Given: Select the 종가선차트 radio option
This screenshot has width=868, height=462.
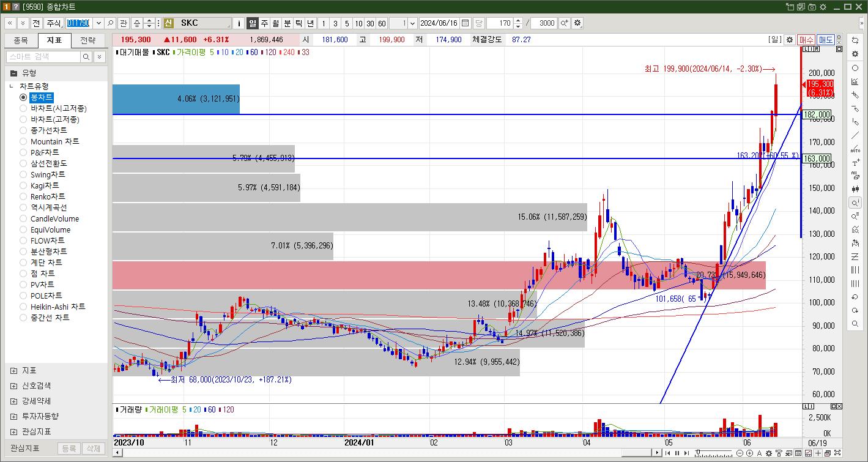Looking at the screenshot, I should (24, 130).
